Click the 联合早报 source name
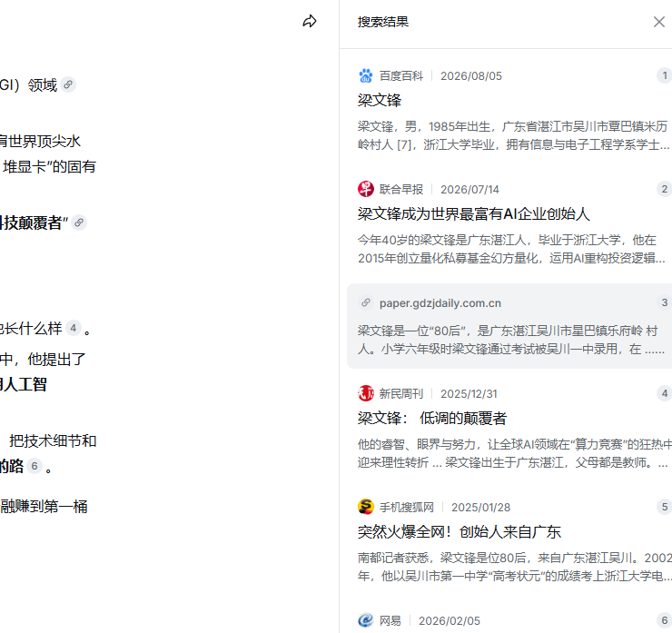672x633 pixels. tap(401, 190)
